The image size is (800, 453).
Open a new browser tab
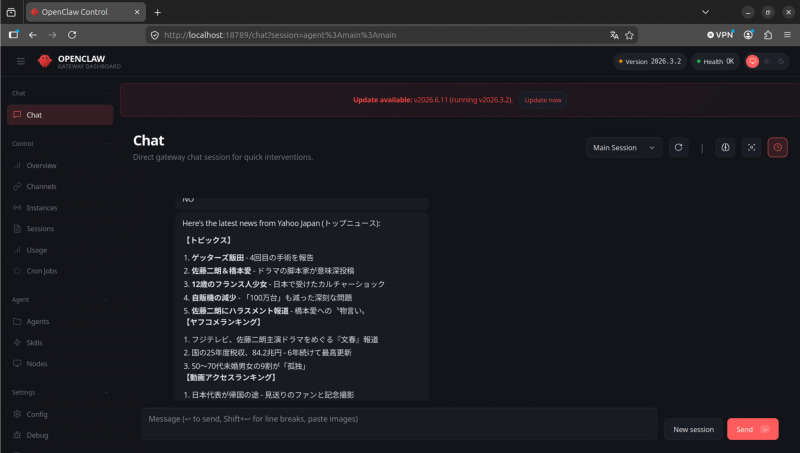point(158,12)
